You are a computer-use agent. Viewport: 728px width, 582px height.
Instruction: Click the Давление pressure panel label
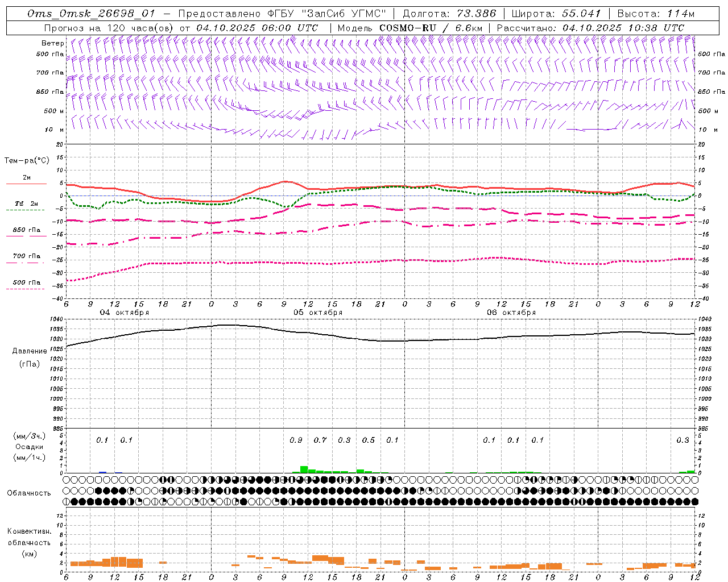29,351
